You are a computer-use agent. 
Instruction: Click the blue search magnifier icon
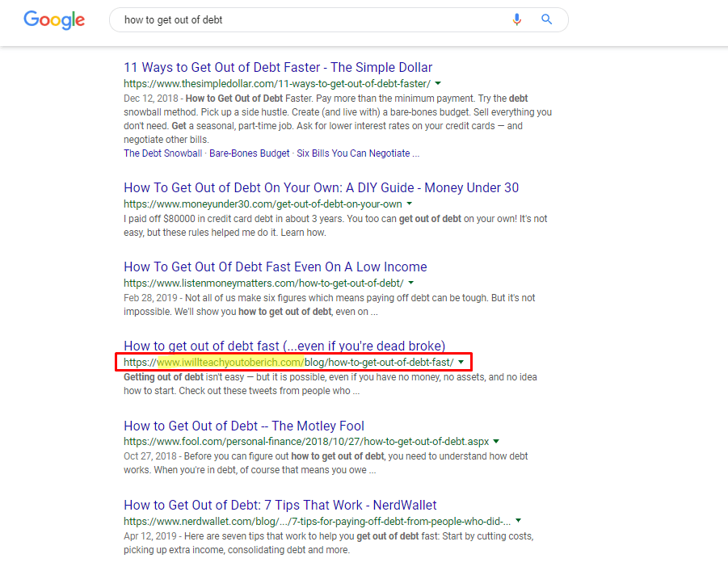546,19
